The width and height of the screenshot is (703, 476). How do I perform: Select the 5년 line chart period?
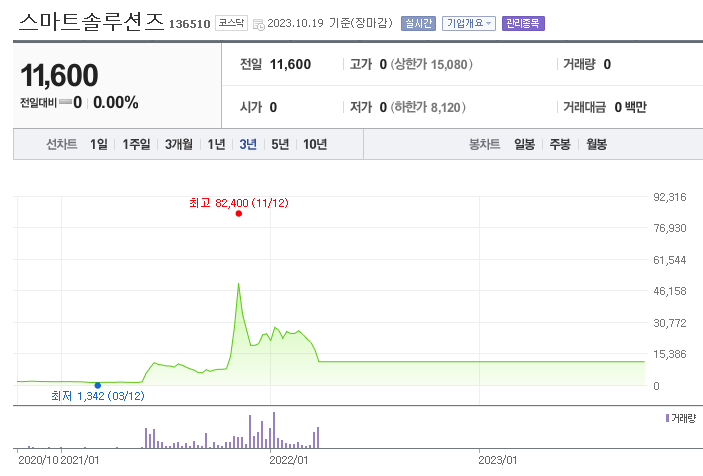280,144
